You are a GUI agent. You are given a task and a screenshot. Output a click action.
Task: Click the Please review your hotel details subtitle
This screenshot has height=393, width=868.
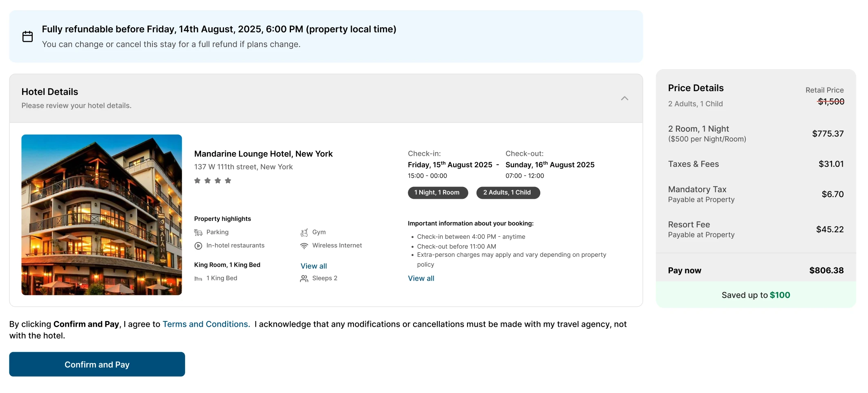tap(76, 106)
